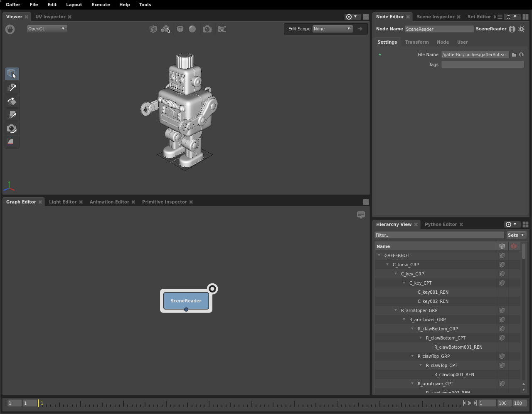Screen dimensions: 532x414
Task: Click the Filter field in Hierarchy View
Action: point(439,235)
